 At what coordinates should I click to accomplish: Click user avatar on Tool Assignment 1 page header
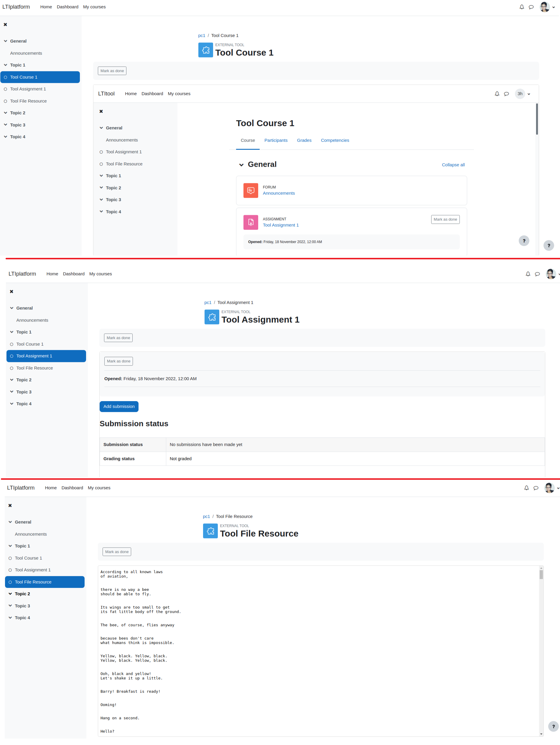(x=551, y=274)
